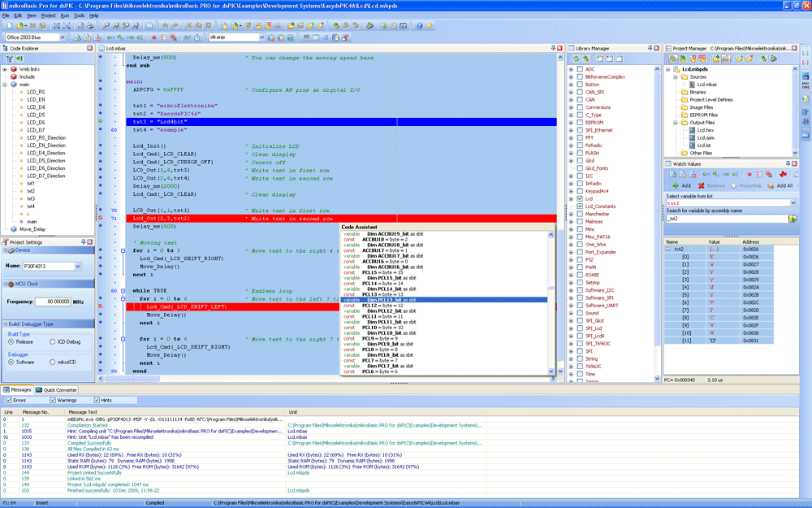Open the Run menu
Viewport: 812px width, 508px height.
(65, 15)
